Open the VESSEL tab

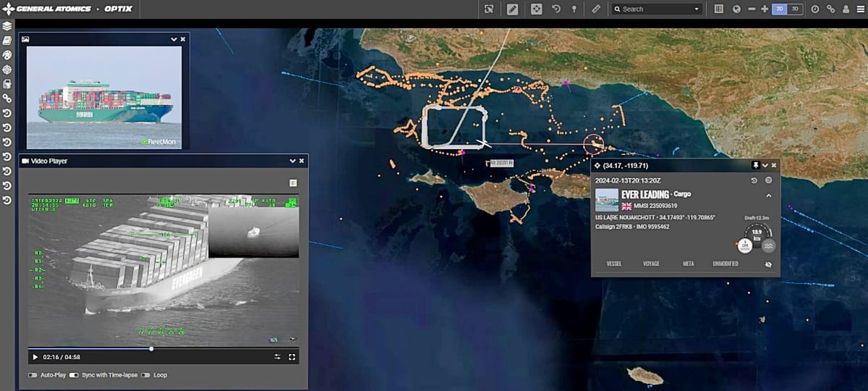click(x=614, y=264)
